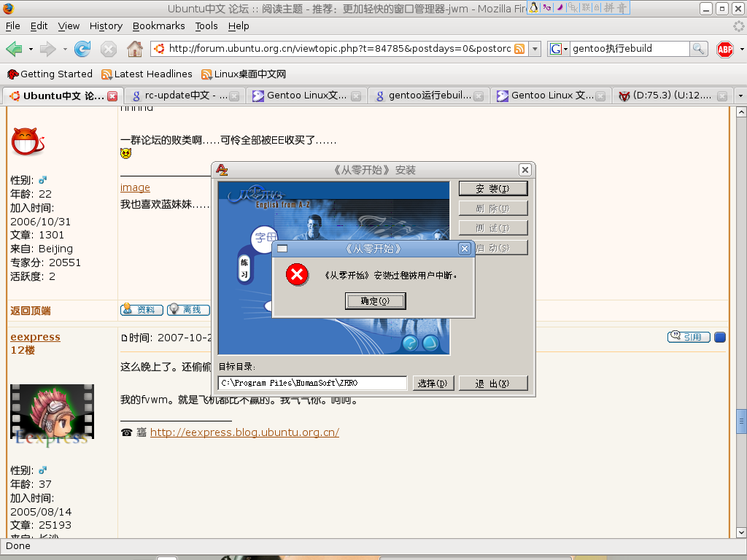Viewport: 747px width, 560px height.
Task: Click the red error icon in dialog
Action: tap(298, 275)
